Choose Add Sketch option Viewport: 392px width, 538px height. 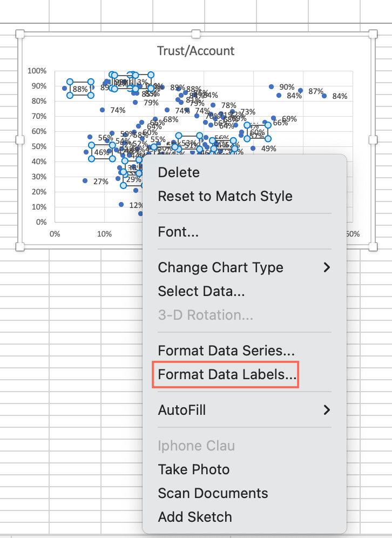pos(194,517)
